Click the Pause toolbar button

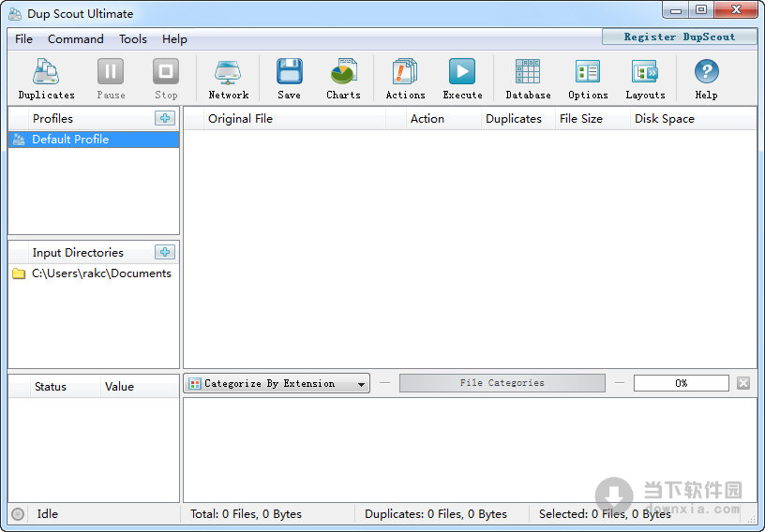(111, 79)
